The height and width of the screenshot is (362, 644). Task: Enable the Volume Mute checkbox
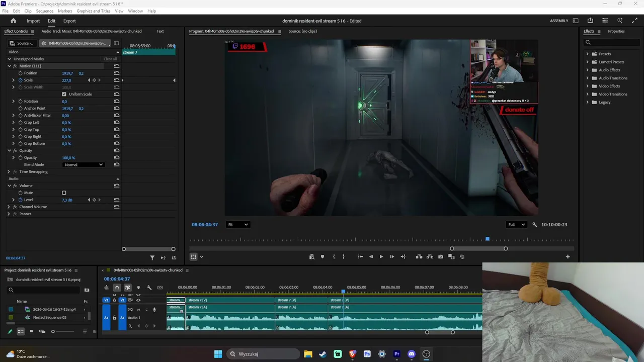tap(64, 193)
